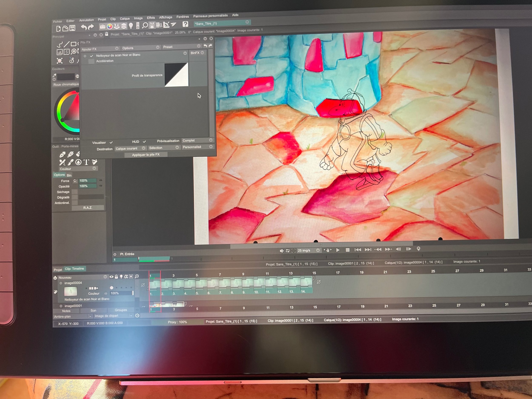Click Appliquer la pile FX button

(x=146, y=155)
